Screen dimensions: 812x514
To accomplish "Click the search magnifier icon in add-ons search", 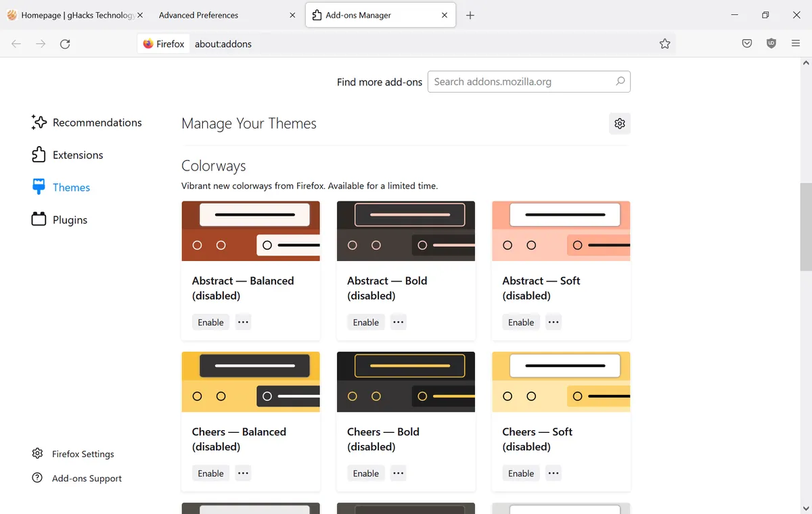I will pyautogui.click(x=620, y=82).
